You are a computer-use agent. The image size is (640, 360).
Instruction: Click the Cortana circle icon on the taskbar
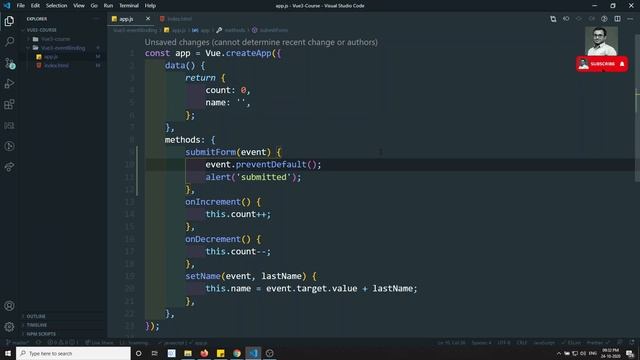click(138, 353)
